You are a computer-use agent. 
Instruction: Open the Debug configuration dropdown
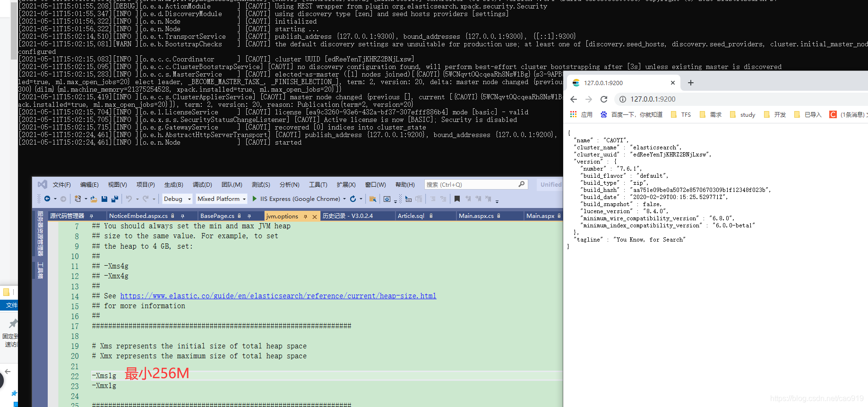point(177,199)
